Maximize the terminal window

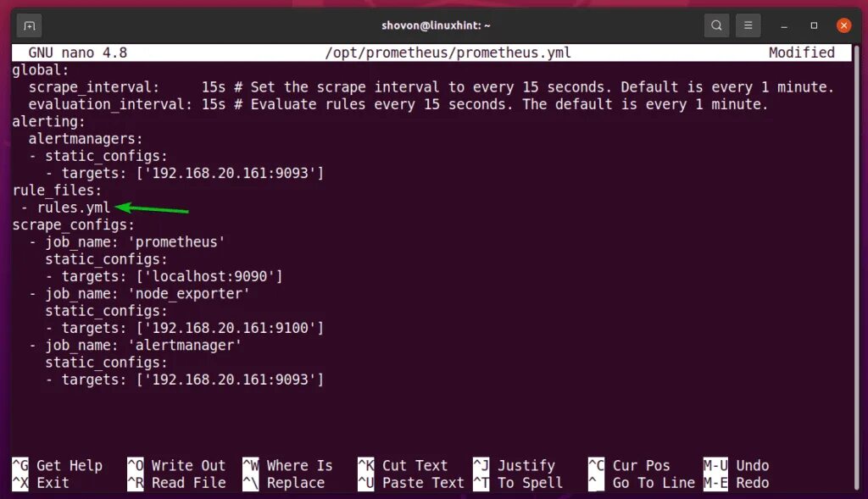click(x=814, y=25)
